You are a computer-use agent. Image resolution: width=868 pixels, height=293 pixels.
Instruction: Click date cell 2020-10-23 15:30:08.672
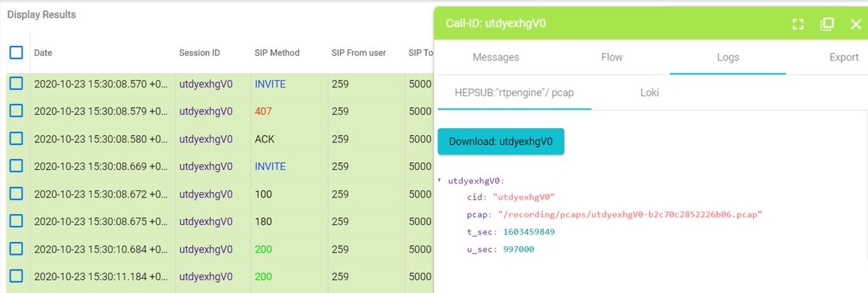tap(101, 194)
